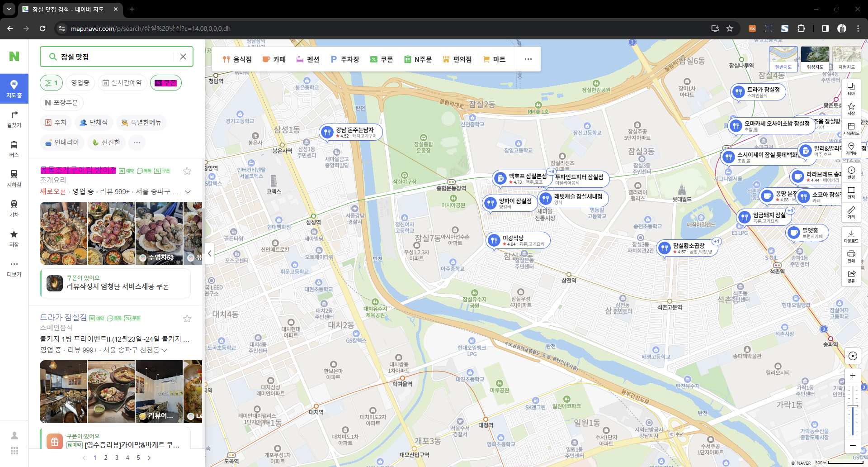Toggle the 쿠폰 filter chip

pos(166,83)
